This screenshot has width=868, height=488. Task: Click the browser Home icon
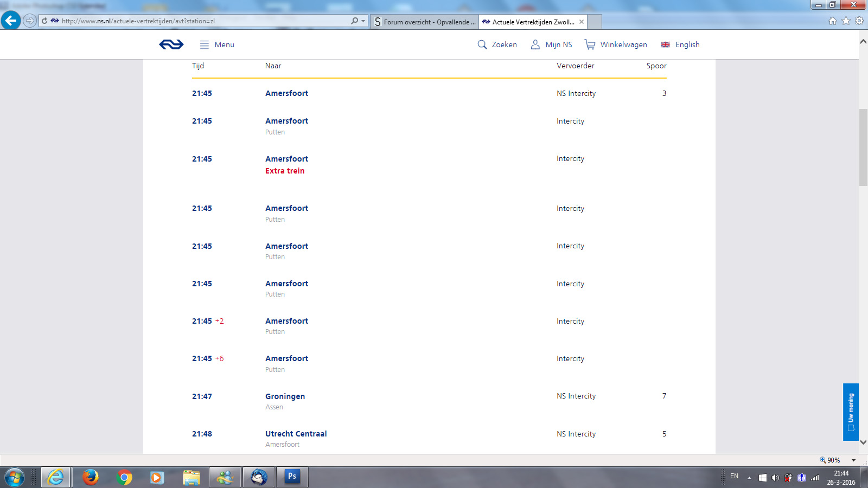tap(833, 21)
